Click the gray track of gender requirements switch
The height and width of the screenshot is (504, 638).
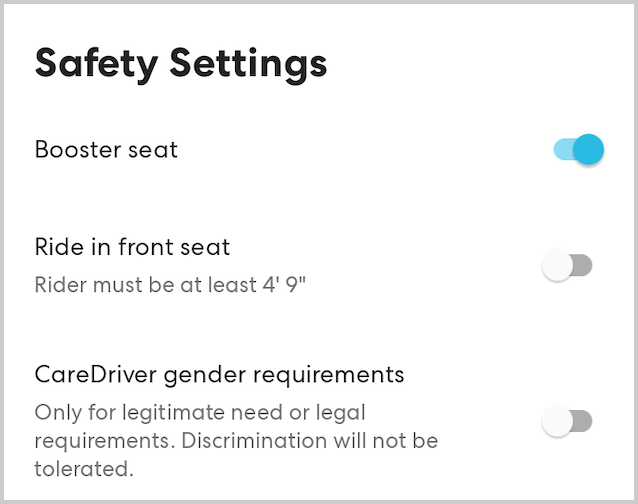pyautogui.click(x=582, y=422)
